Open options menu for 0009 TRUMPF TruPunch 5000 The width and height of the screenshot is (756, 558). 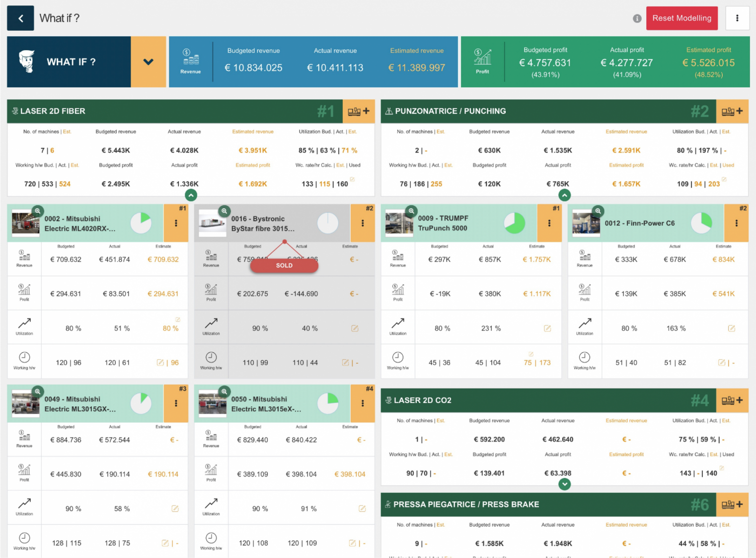coord(549,223)
